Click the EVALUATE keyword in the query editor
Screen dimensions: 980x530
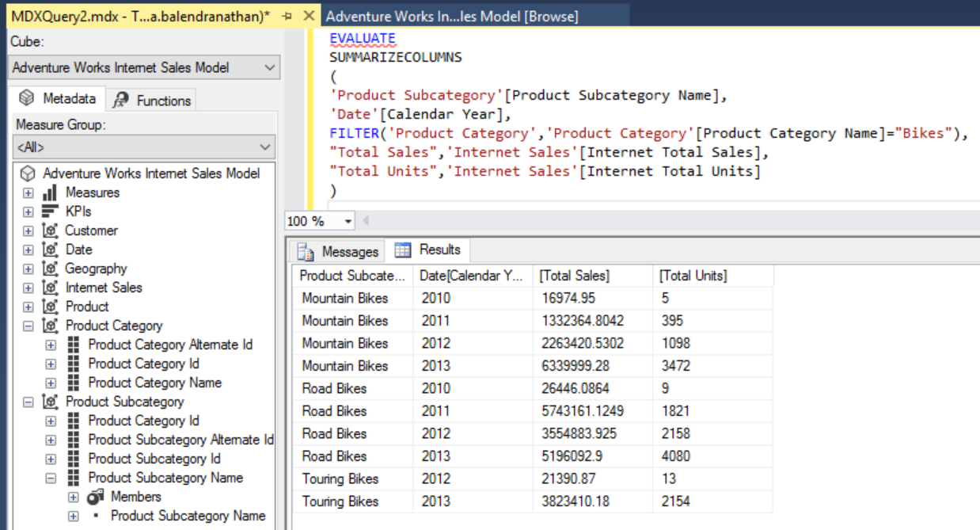tap(363, 38)
